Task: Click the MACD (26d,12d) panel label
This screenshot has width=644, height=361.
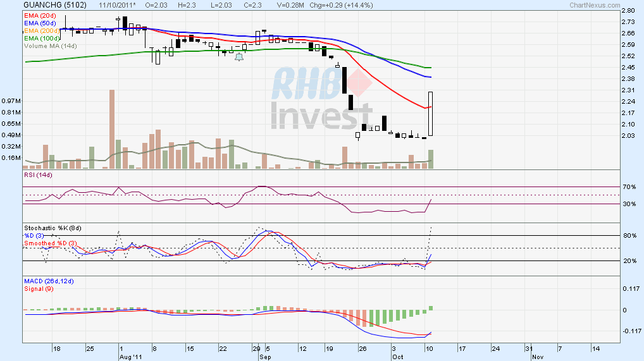Action: (x=49, y=281)
